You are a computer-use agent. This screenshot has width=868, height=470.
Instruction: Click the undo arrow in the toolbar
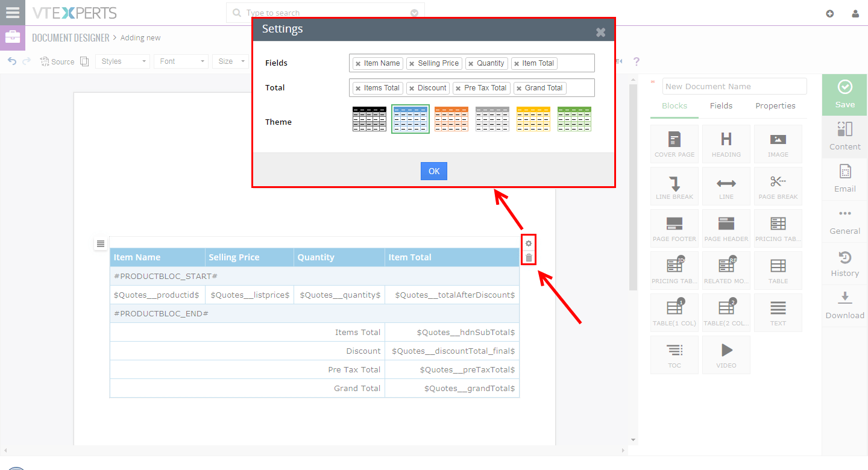(x=11, y=61)
